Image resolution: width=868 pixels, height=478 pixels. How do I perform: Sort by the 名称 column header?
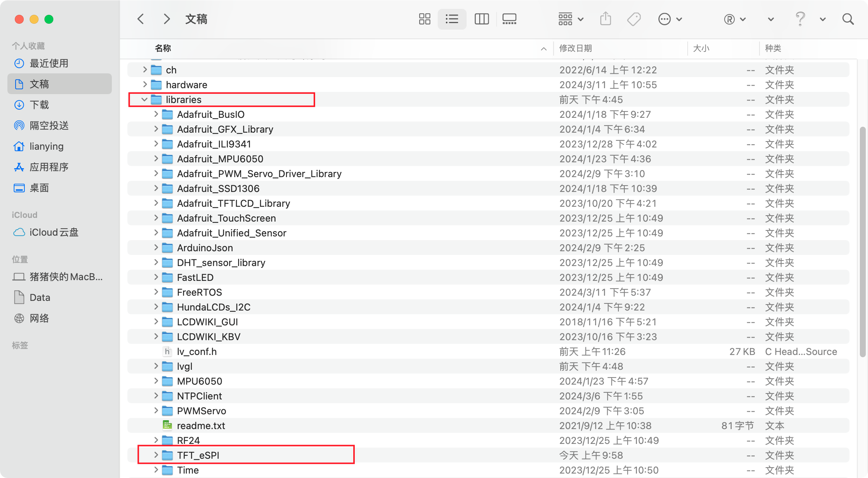tap(163, 48)
